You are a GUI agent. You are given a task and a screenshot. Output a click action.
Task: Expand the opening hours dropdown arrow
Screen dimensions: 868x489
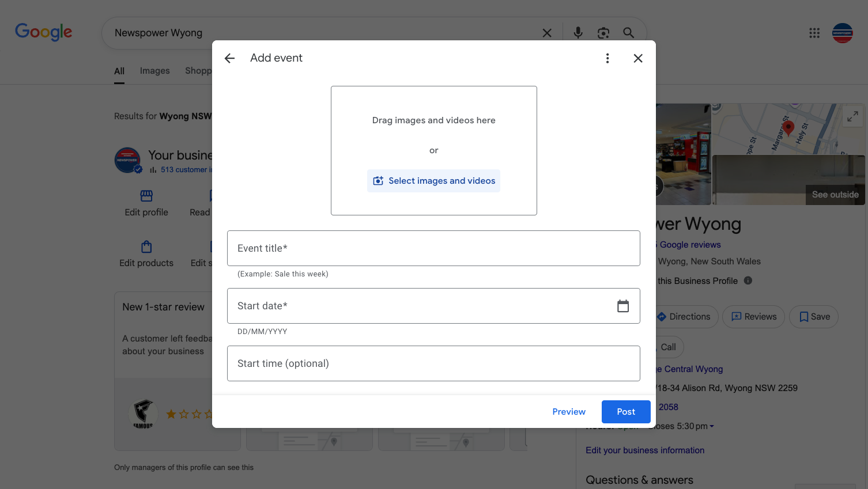tap(712, 426)
